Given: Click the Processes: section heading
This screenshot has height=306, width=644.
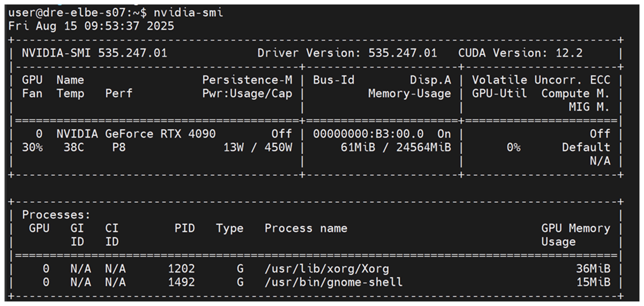Looking at the screenshot, I should [56, 215].
